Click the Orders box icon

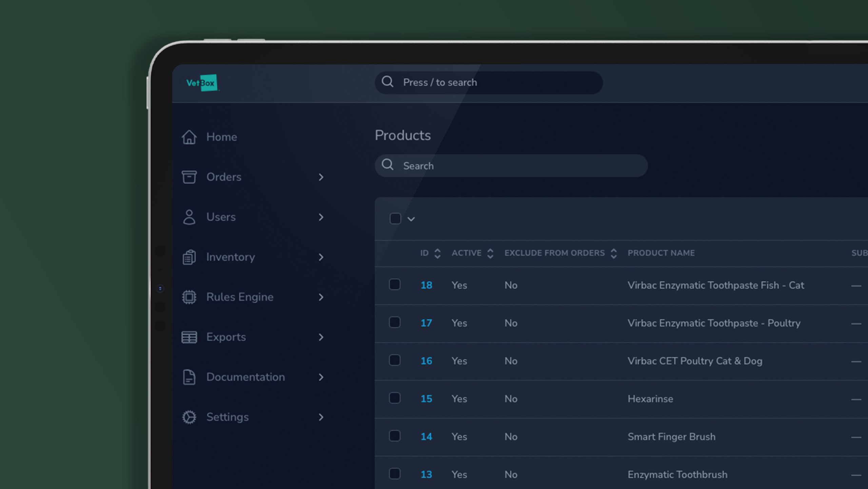click(x=189, y=177)
